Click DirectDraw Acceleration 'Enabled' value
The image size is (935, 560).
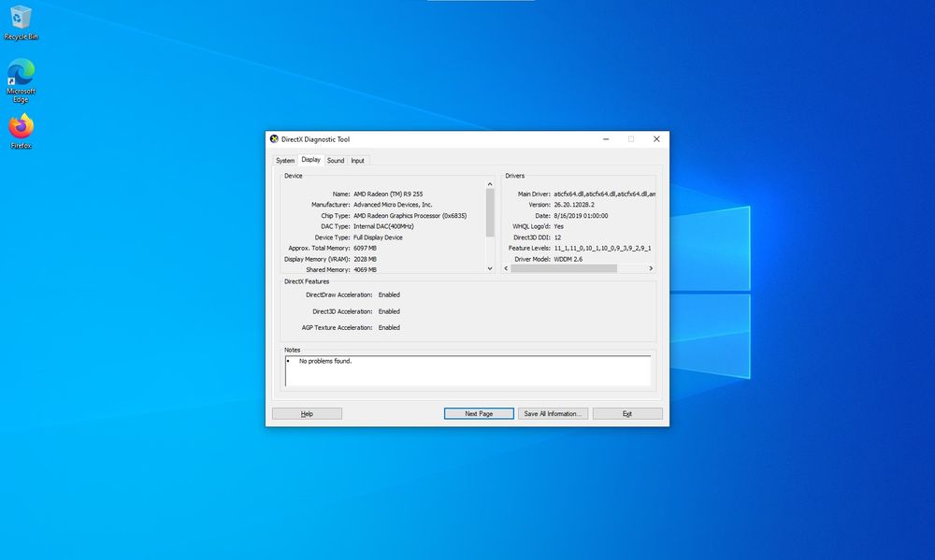pos(389,294)
